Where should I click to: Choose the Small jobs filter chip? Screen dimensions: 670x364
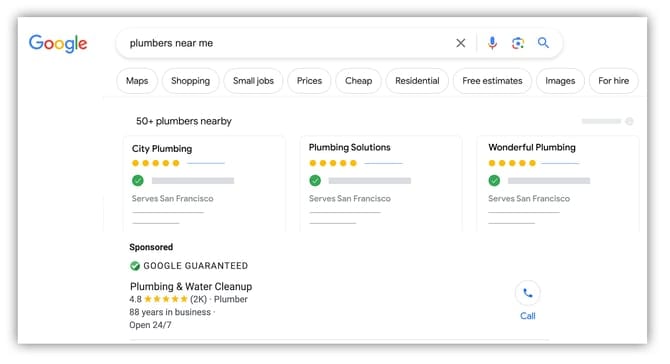pos(253,81)
